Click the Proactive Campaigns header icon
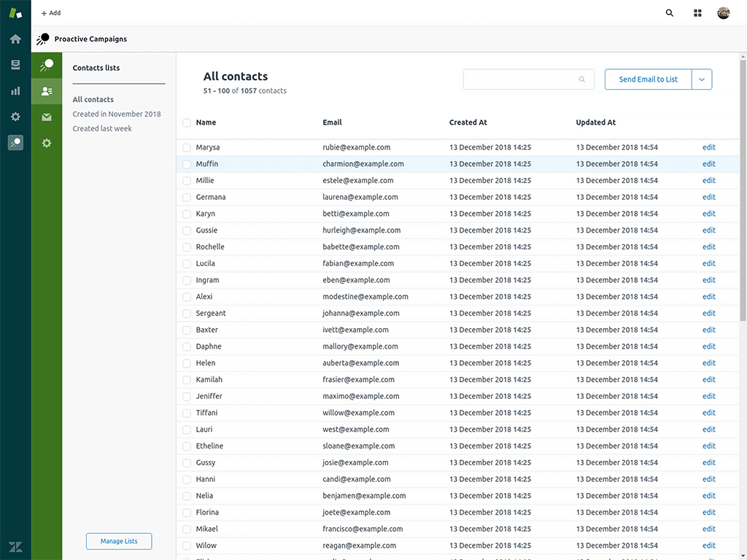This screenshot has height=560, width=747. point(43,39)
